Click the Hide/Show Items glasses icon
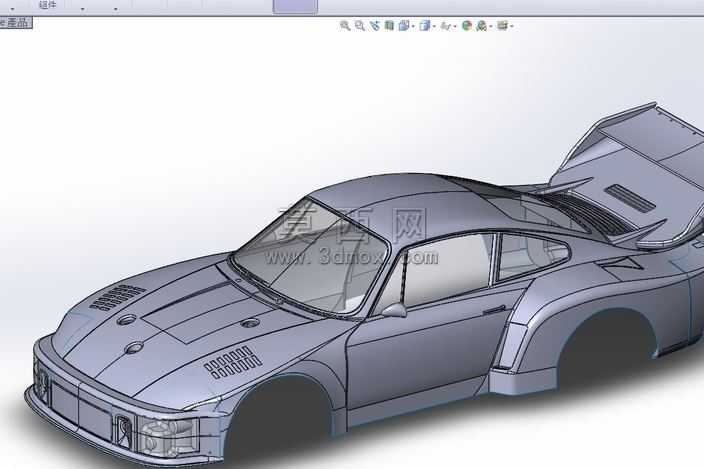This screenshot has width=704, height=469. point(446,26)
